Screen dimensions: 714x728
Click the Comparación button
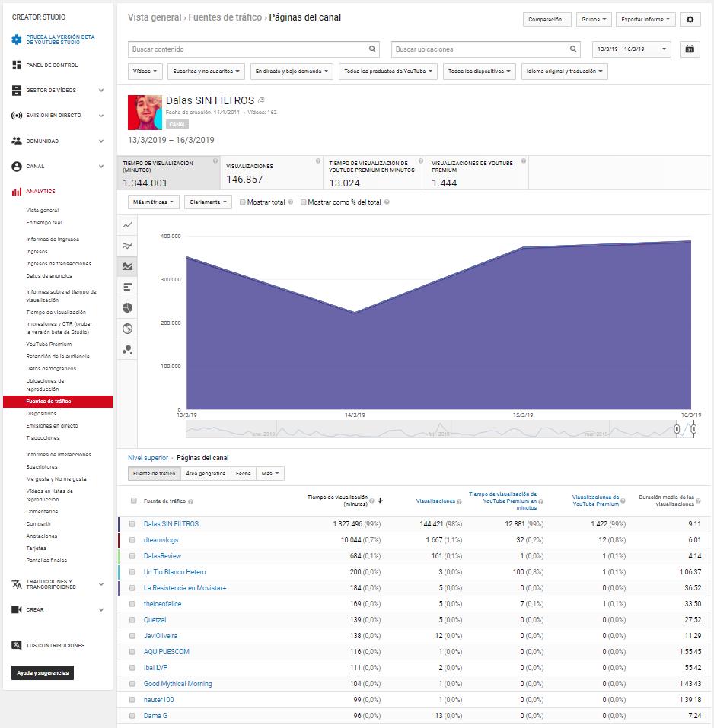[547, 20]
